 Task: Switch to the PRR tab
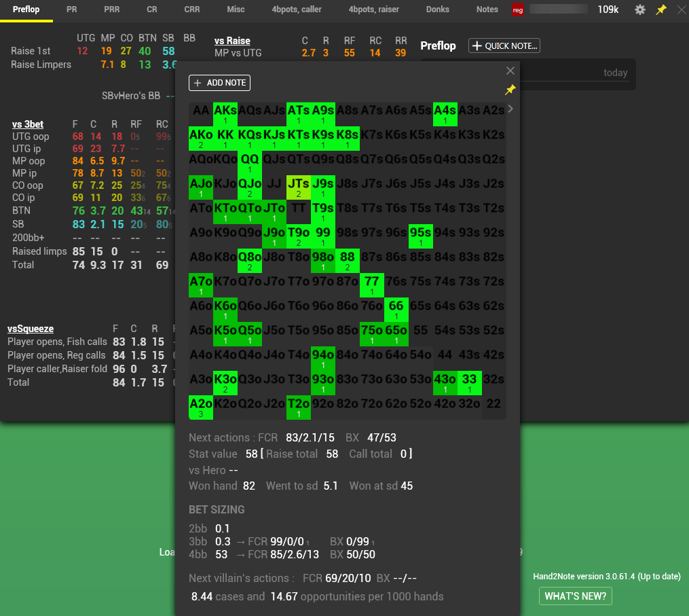click(x=111, y=10)
